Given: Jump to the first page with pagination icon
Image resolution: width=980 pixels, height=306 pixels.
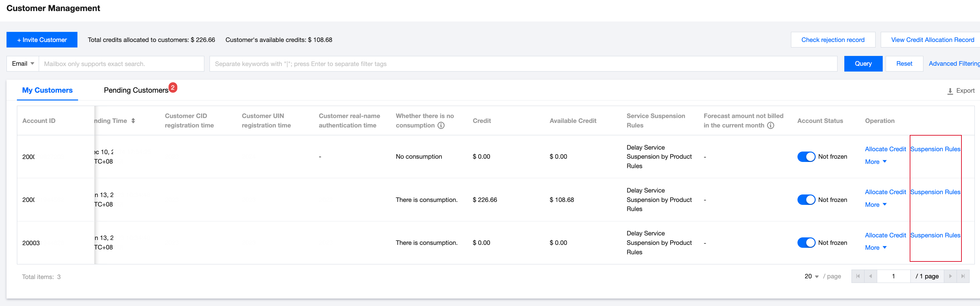Looking at the screenshot, I should coord(858,276).
